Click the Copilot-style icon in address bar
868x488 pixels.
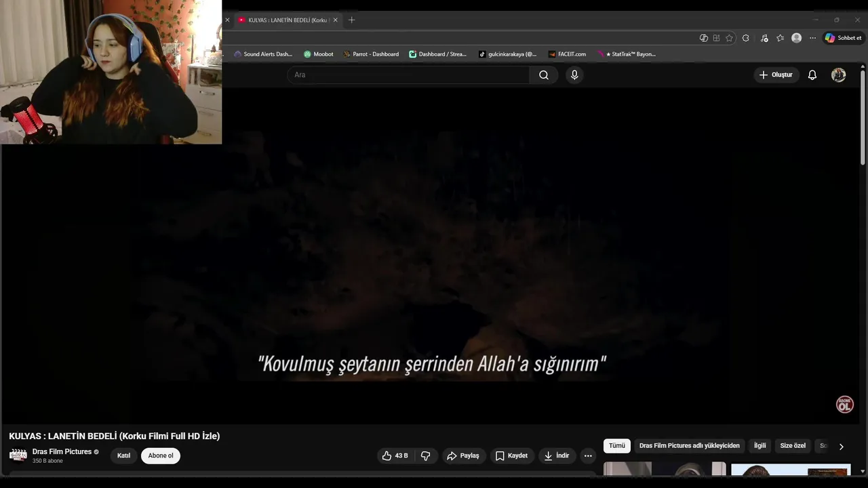(703, 38)
